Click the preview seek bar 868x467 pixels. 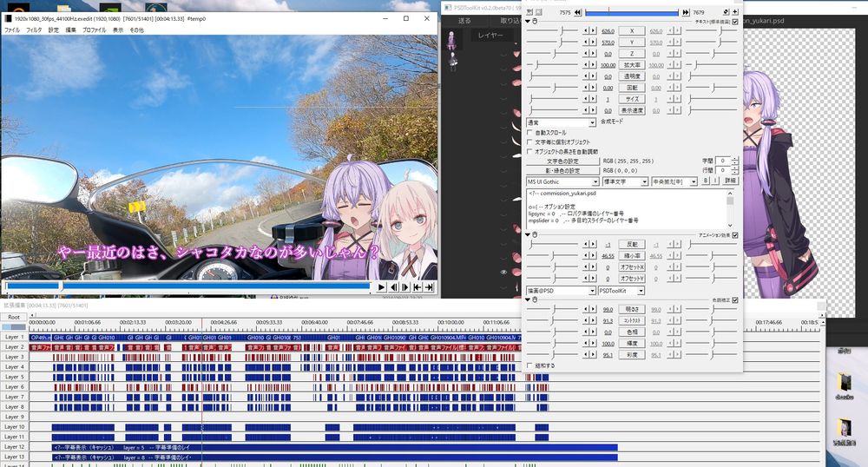[x=188, y=286]
